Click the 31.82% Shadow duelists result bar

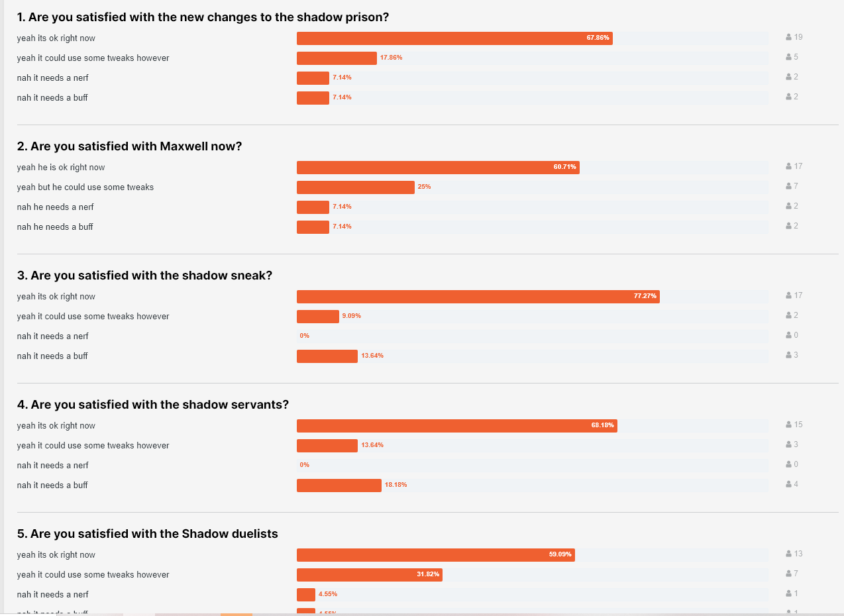pos(369,575)
